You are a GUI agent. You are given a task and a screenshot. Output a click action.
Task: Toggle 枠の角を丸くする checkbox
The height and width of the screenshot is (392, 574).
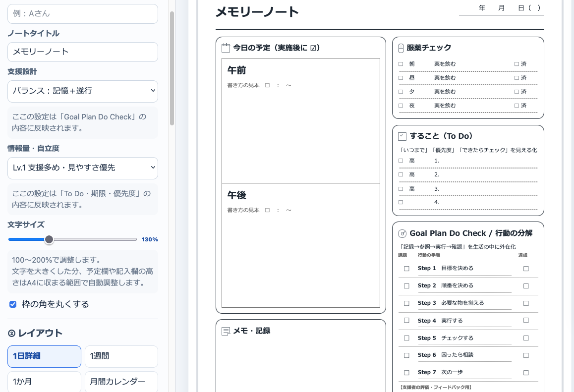tap(13, 304)
